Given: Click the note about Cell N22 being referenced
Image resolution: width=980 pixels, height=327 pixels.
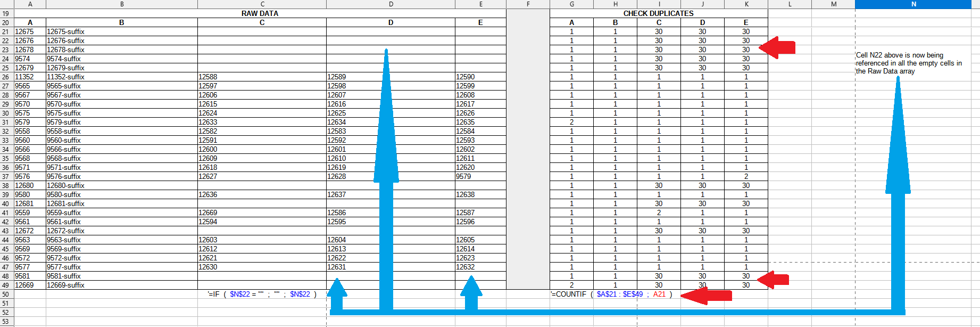Looking at the screenshot, I should pos(909,63).
